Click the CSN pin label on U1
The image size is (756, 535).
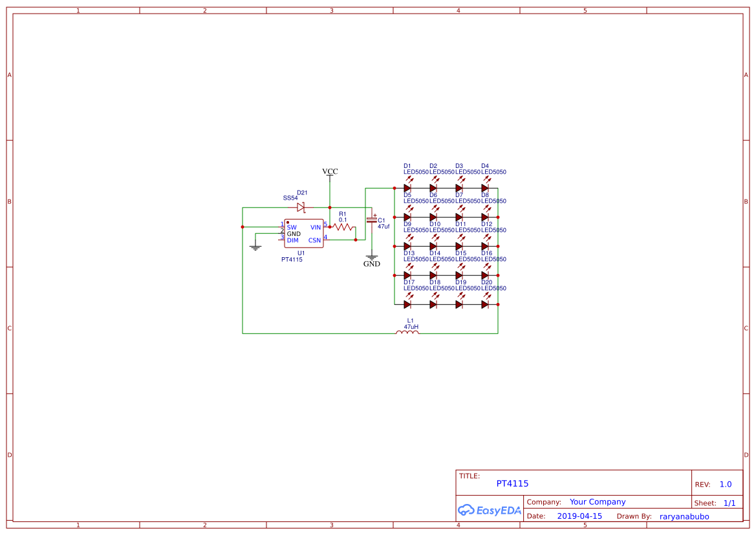314,240
